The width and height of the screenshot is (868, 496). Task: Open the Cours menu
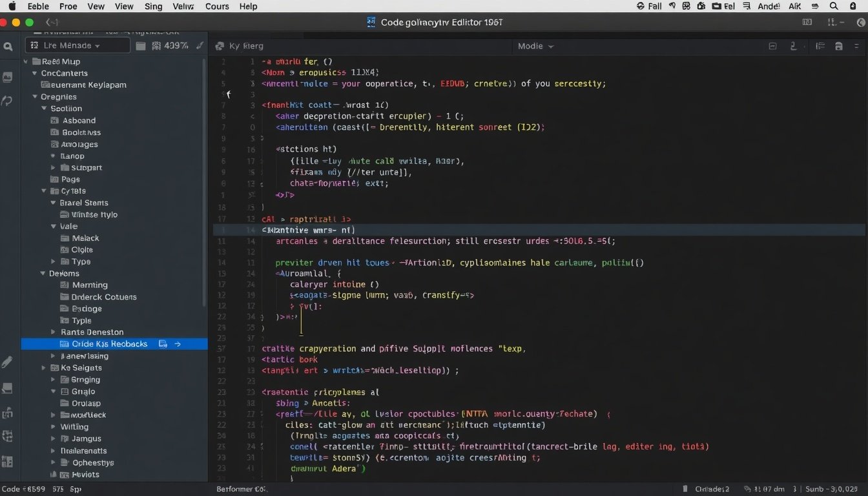(x=217, y=6)
